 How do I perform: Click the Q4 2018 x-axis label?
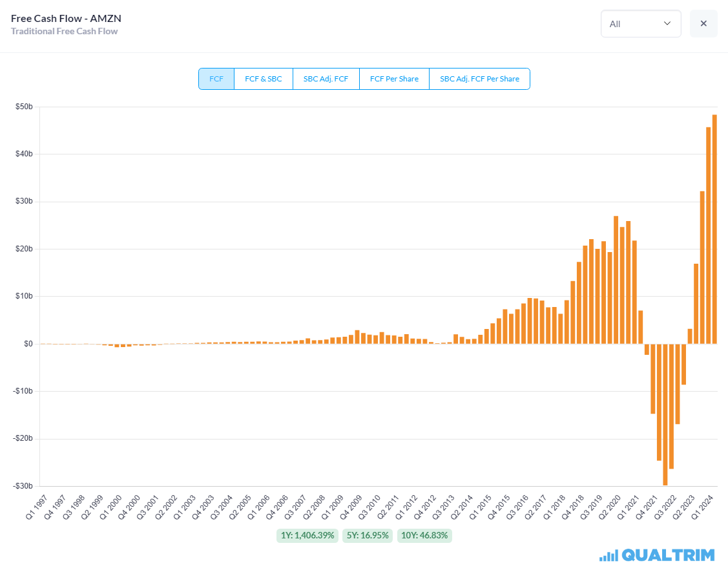point(573,507)
